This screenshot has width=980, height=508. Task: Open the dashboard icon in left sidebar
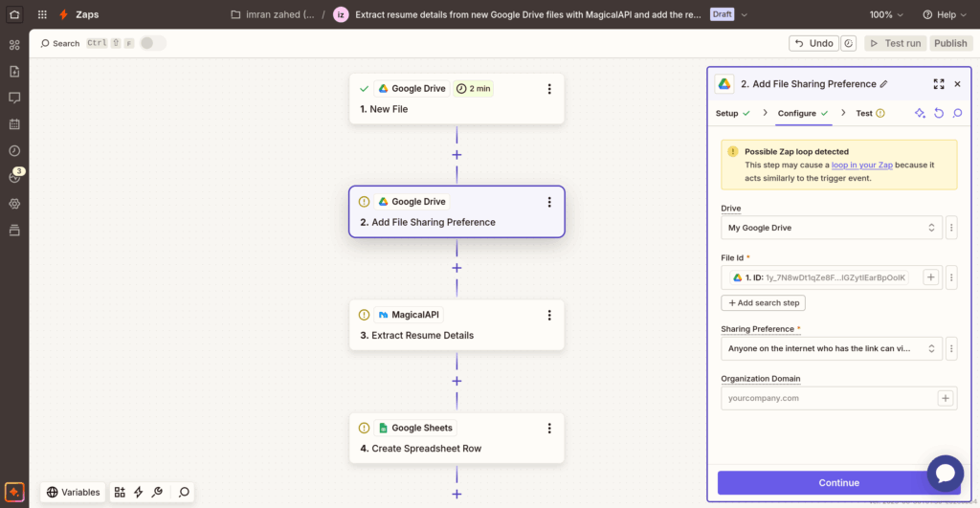[x=14, y=45]
